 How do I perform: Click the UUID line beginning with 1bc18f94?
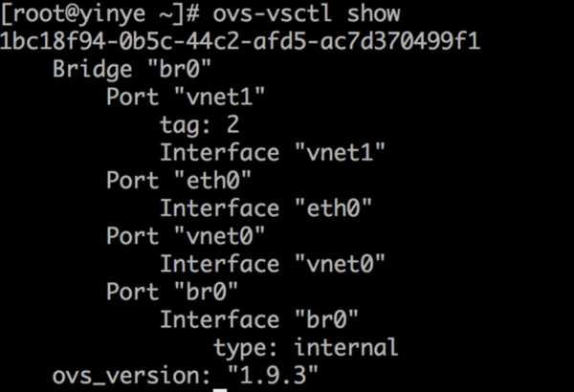pyautogui.click(x=240, y=43)
